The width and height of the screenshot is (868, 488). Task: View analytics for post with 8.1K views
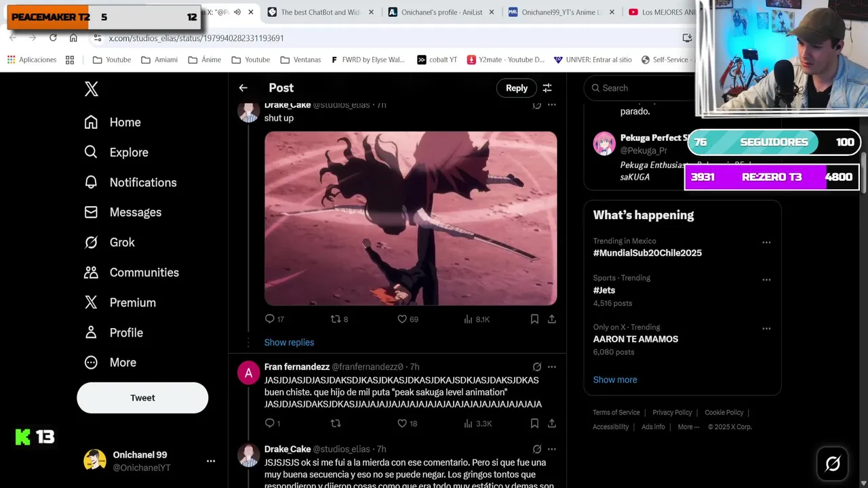click(477, 319)
